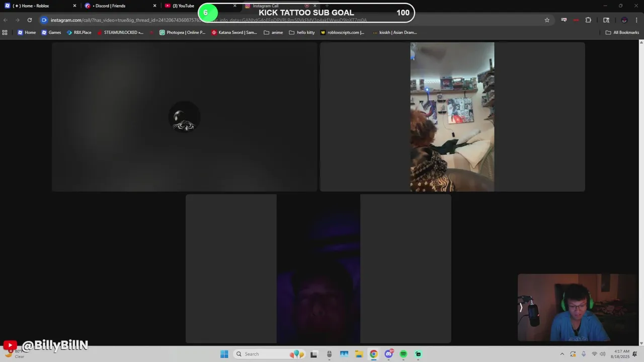Select the bright room video feed
The height and width of the screenshot is (362, 644).
452,117
